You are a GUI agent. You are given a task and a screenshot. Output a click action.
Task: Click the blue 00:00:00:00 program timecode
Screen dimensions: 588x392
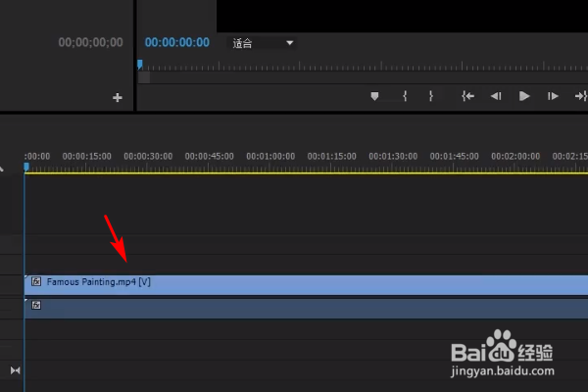coord(177,42)
